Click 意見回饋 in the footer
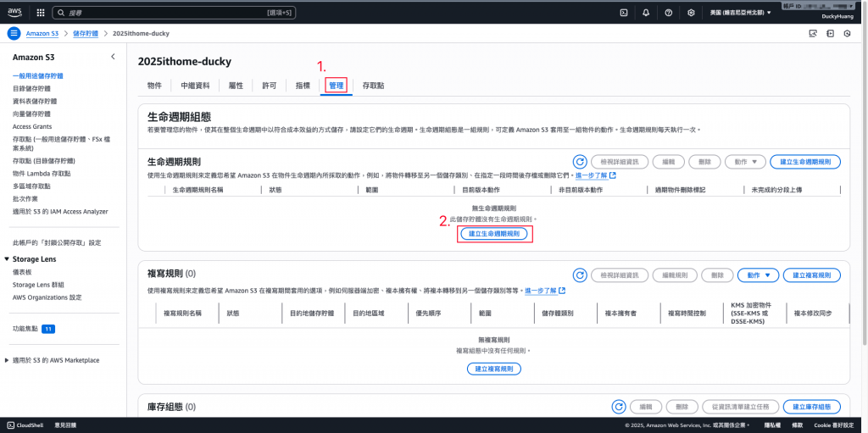 click(64, 425)
